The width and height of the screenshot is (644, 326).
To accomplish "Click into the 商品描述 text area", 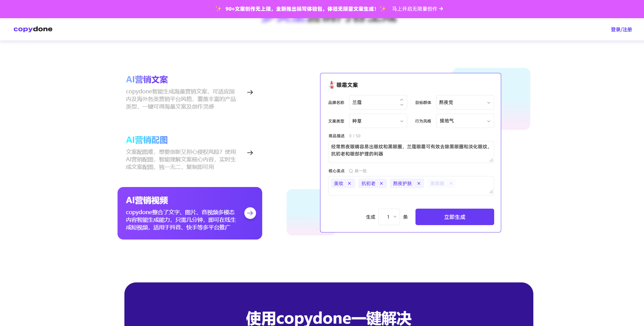I will 411,152.
